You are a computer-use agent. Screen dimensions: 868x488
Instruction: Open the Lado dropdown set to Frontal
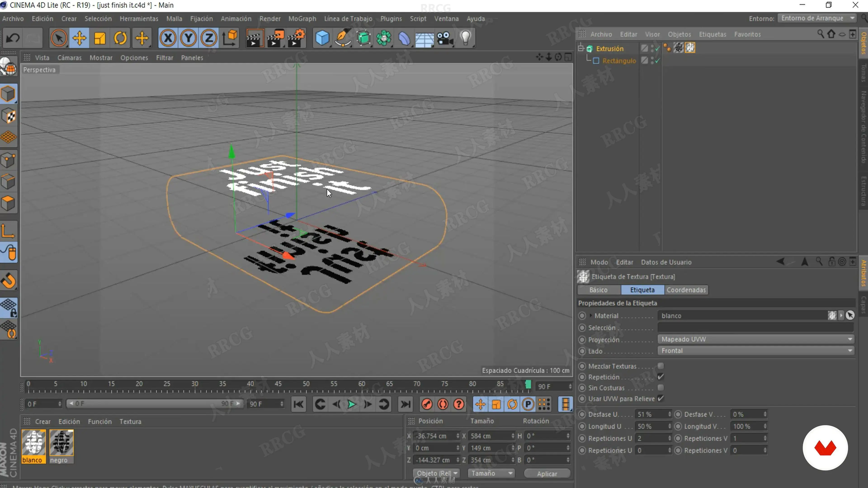755,351
